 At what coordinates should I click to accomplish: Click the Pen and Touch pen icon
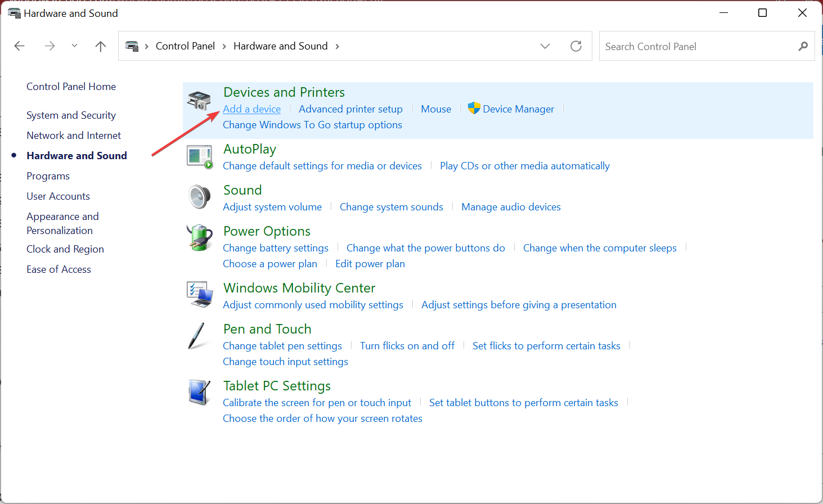click(x=197, y=336)
